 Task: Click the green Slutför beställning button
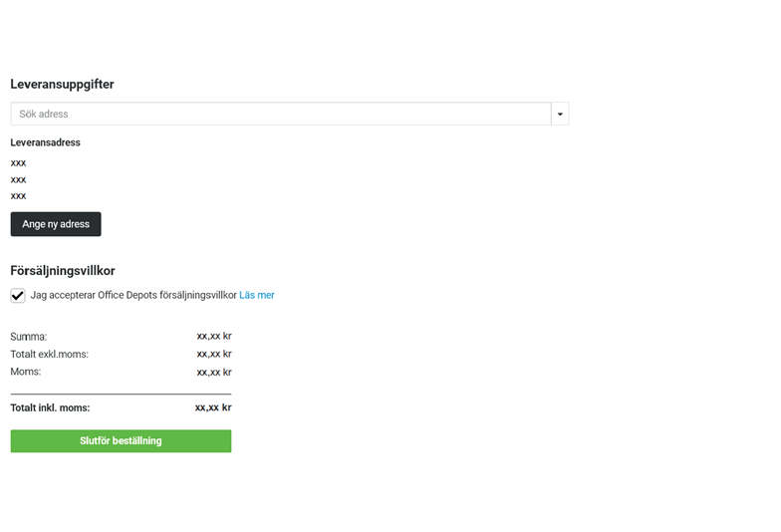click(x=121, y=441)
